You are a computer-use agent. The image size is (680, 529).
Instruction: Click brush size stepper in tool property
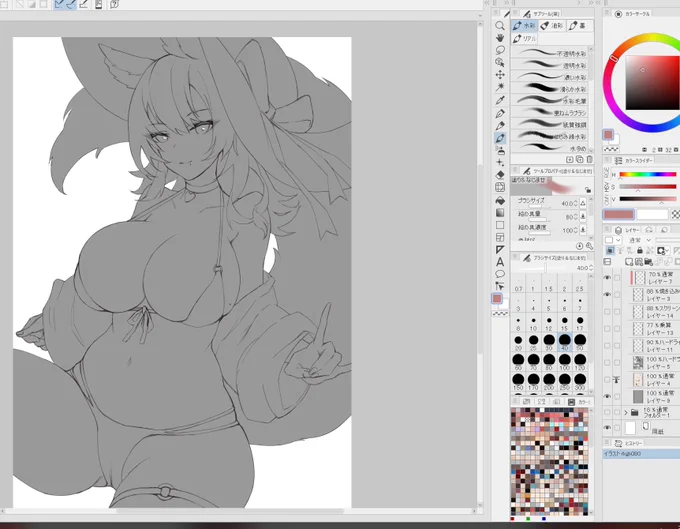point(575,203)
